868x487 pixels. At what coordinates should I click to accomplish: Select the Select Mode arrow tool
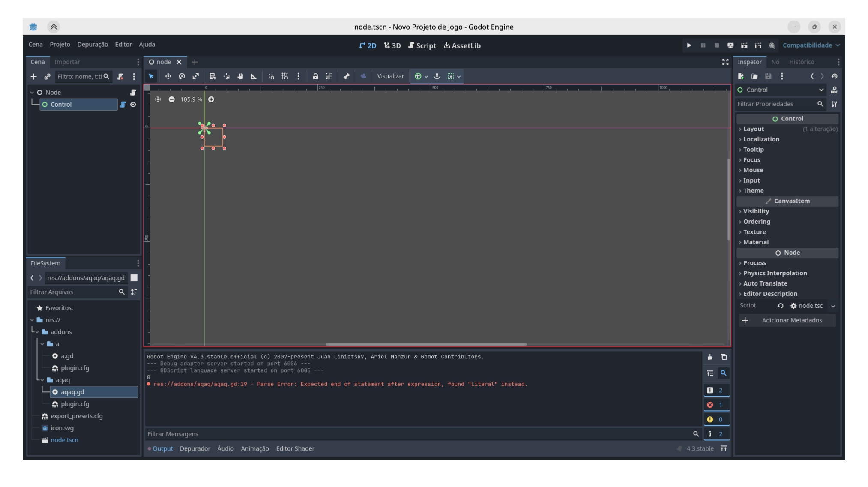coord(151,76)
